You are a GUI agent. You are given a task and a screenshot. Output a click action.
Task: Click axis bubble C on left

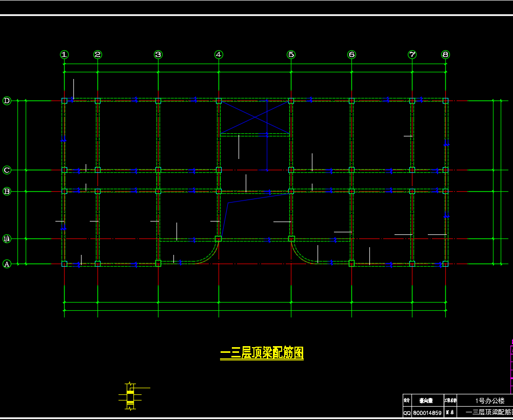click(x=7, y=170)
